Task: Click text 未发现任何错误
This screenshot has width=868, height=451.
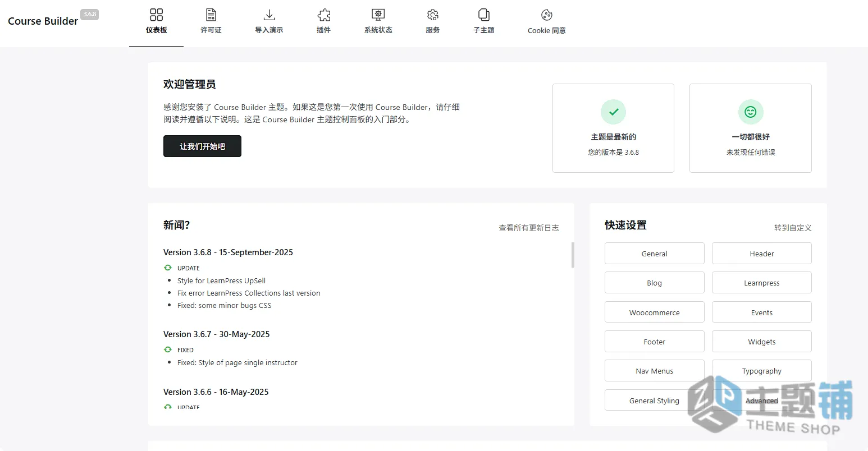Action: [x=751, y=152]
